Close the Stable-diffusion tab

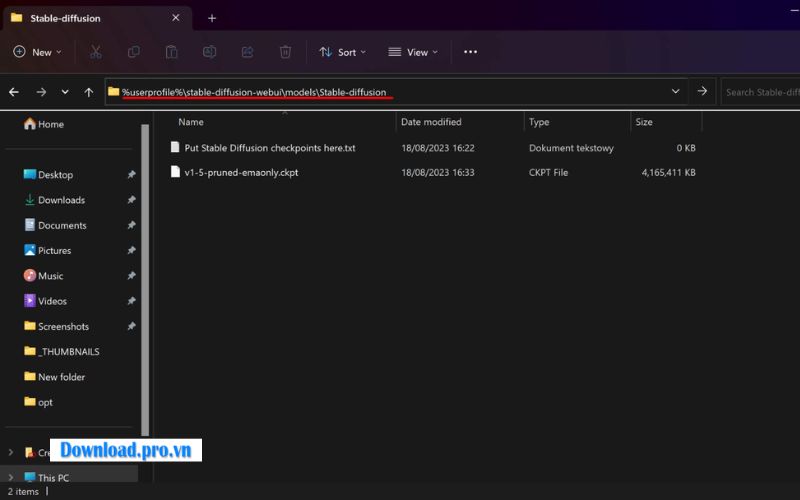coord(176,18)
